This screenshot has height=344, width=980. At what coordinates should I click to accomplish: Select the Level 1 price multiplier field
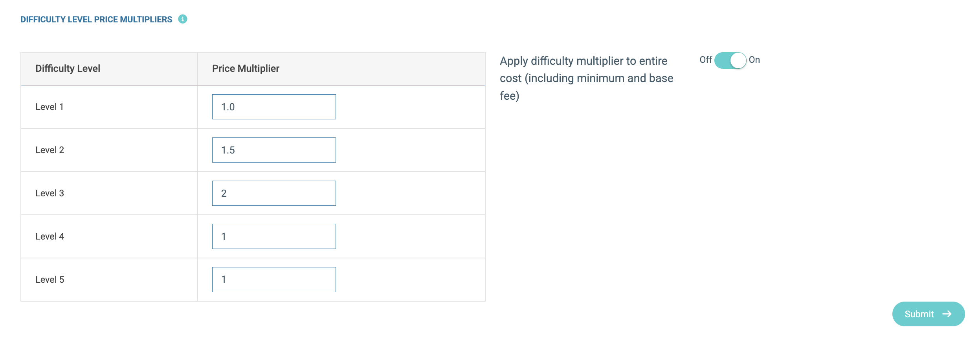[274, 107]
